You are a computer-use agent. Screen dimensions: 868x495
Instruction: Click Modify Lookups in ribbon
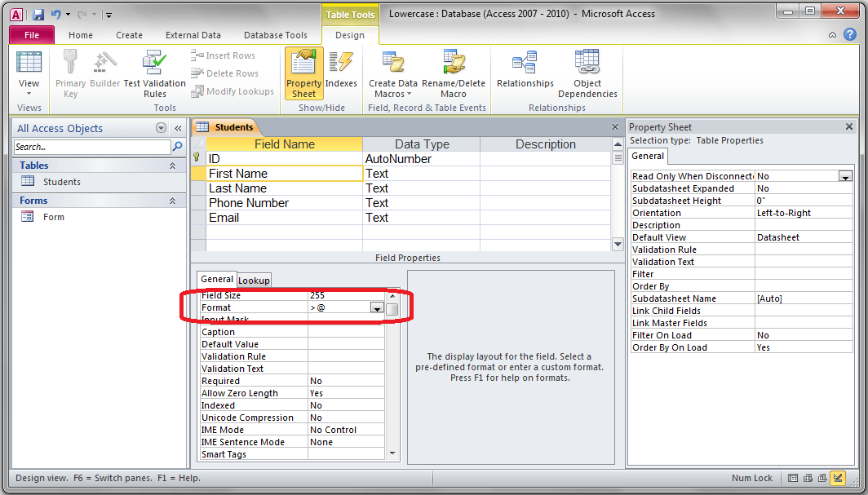[232, 91]
